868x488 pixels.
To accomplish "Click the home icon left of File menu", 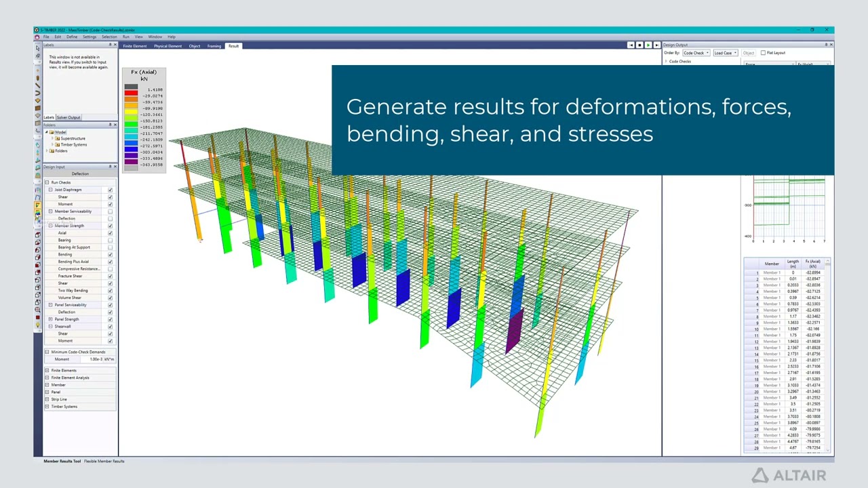I will point(37,37).
